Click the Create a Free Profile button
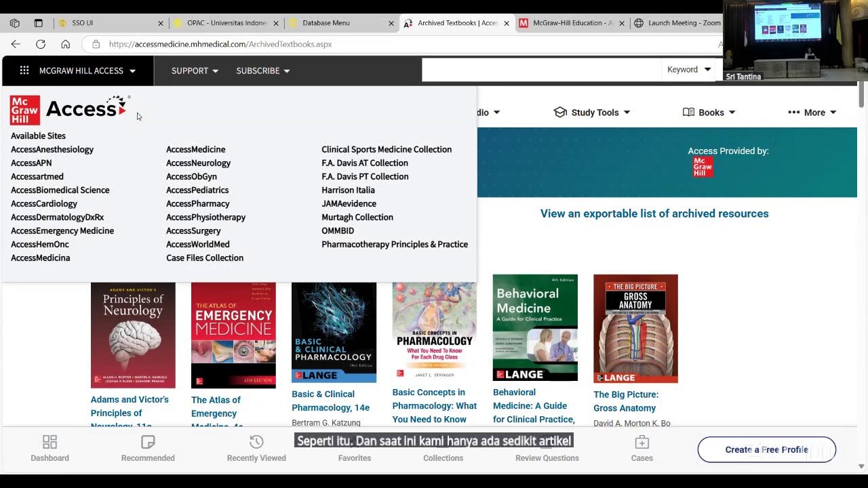 coord(766,449)
